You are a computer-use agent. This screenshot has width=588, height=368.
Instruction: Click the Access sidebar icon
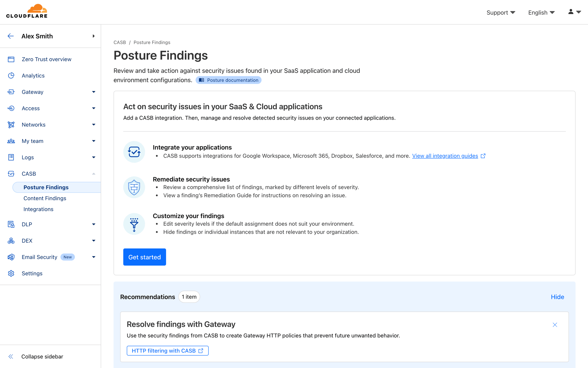[11, 108]
